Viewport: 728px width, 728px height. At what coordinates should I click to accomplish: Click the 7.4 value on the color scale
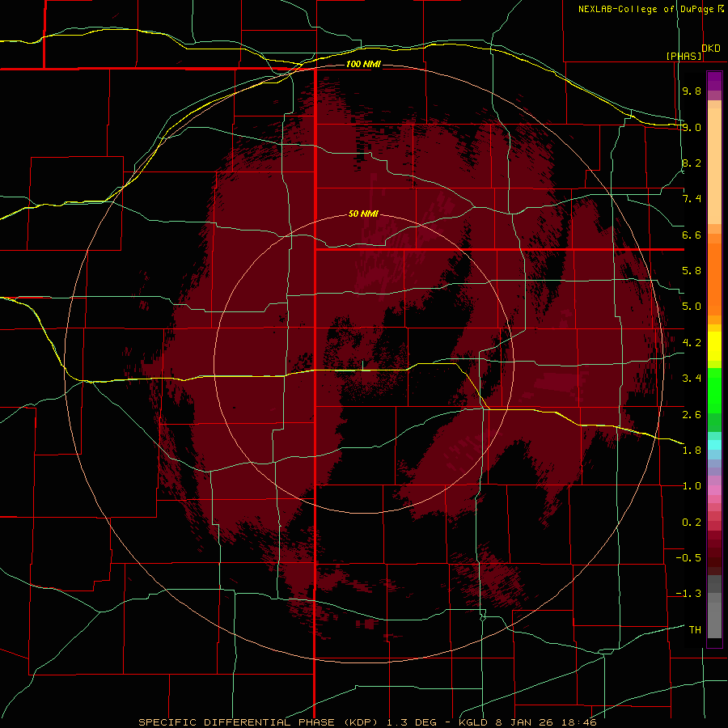[x=692, y=199]
